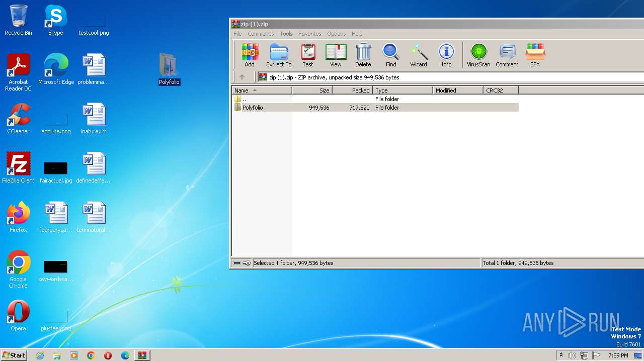The width and height of the screenshot is (644, 362).
Task: Select the parent '..' folder row
Action: (x=375, y=99)
